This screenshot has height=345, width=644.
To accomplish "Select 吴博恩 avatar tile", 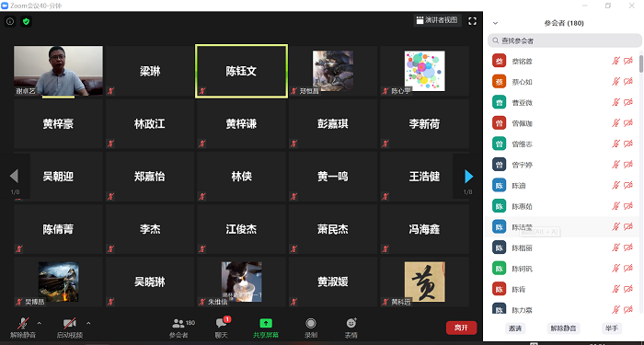I will tap(58, 282).
